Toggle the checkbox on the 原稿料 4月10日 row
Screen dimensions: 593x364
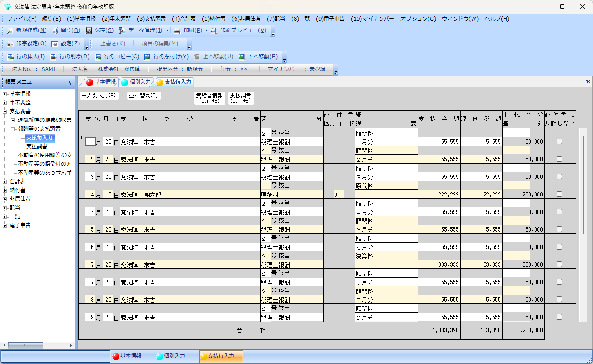[x=559, y=194]
